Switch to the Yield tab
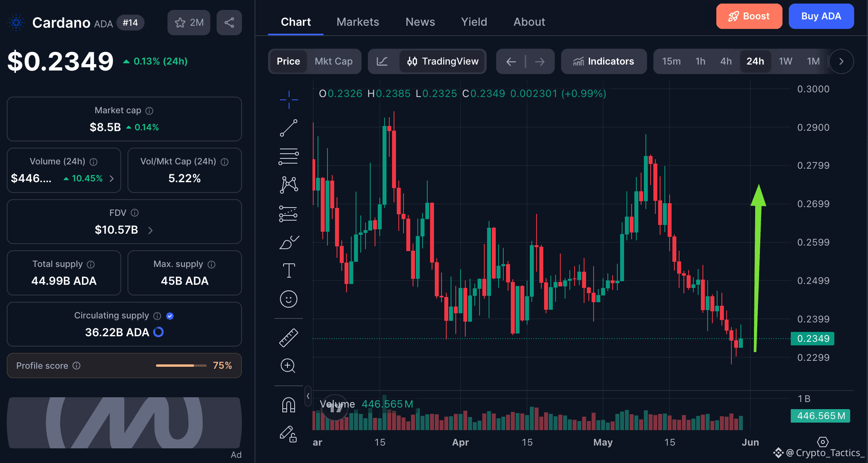This screenshot has height=463, width=868. pyautogui.click(x=474, y=22)
